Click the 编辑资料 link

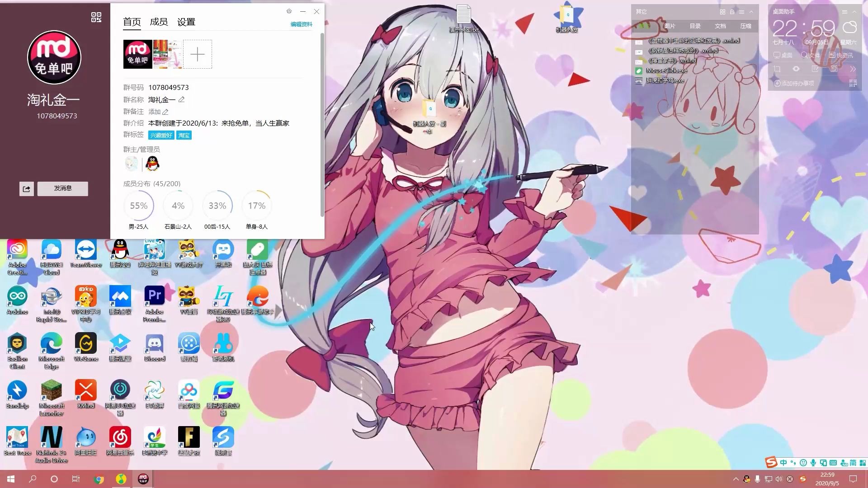301,24
